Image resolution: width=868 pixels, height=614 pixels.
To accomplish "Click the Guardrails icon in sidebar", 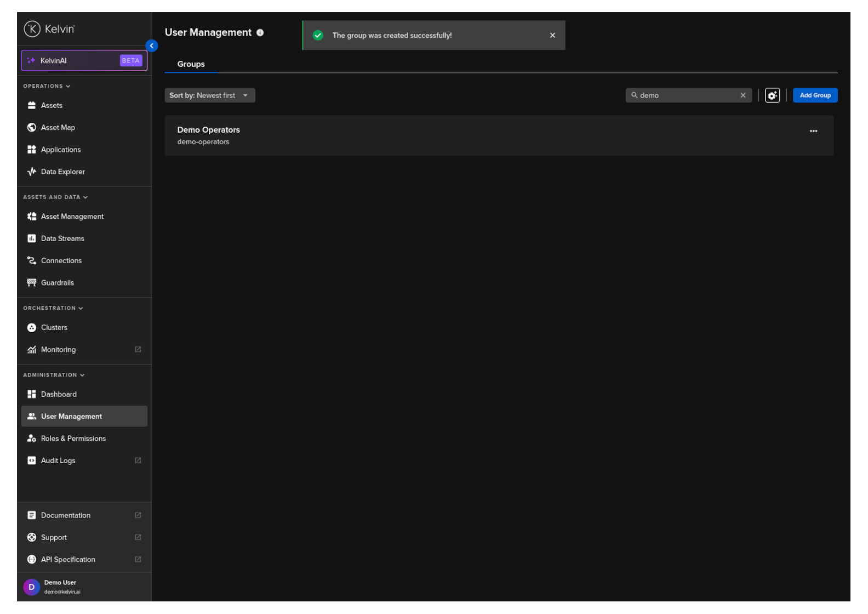I will pyautogui.click(x=32, y=283).
